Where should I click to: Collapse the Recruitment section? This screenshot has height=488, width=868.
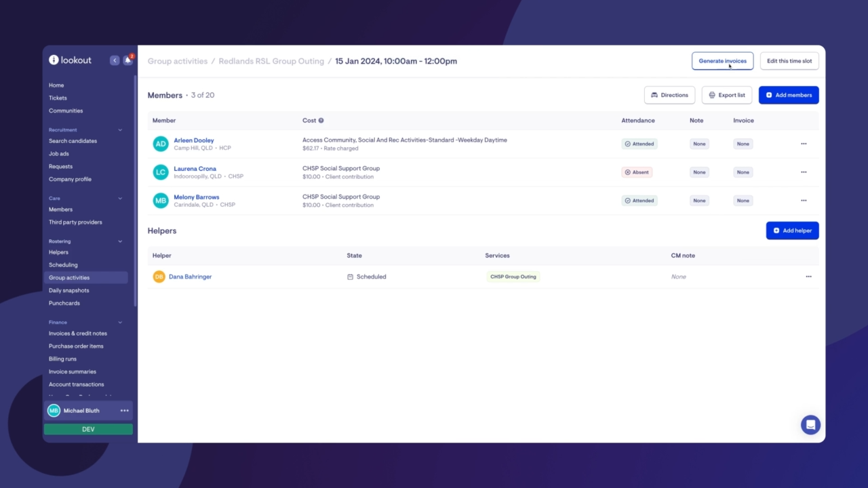click(120, 130)
